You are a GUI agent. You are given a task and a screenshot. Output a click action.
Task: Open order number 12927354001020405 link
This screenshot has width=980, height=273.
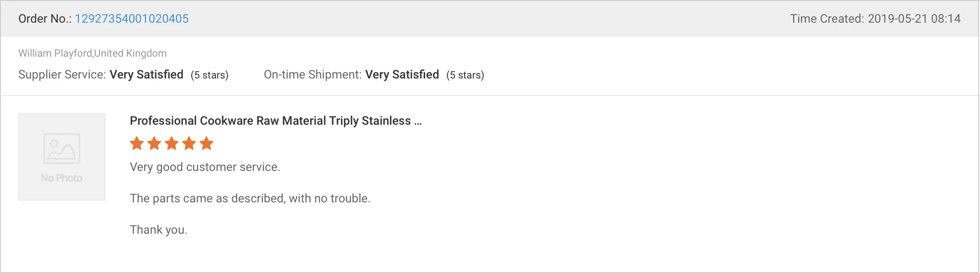point(132,19)
